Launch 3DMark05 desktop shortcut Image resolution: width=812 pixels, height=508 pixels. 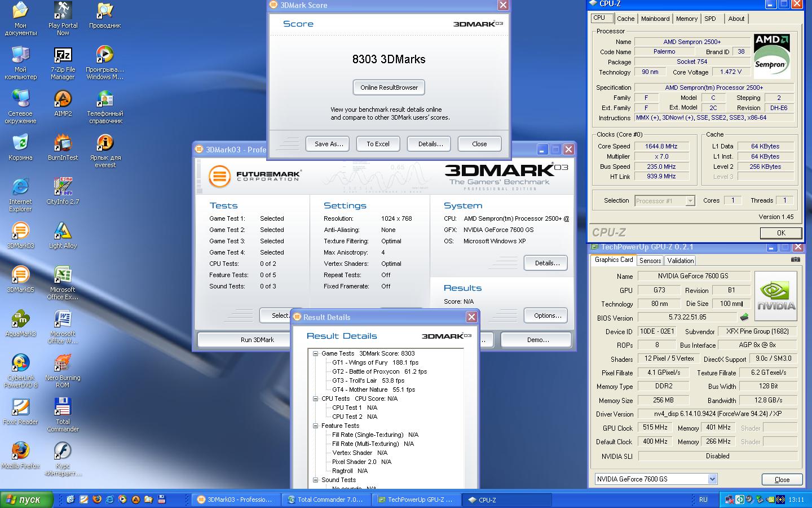20,279
